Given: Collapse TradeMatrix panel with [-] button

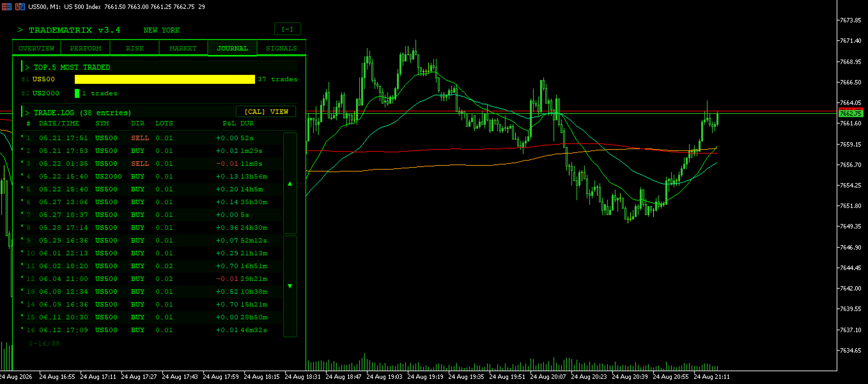Looking at the screenshot, I should click(288, 29).
